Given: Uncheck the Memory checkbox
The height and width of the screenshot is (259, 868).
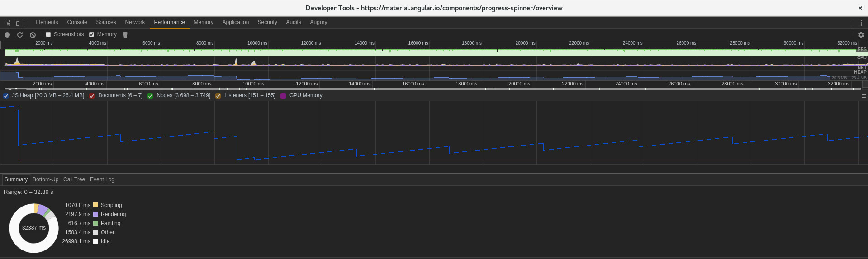Looking at the screenshot, I should pyautogui.click(x=91, y=34).
